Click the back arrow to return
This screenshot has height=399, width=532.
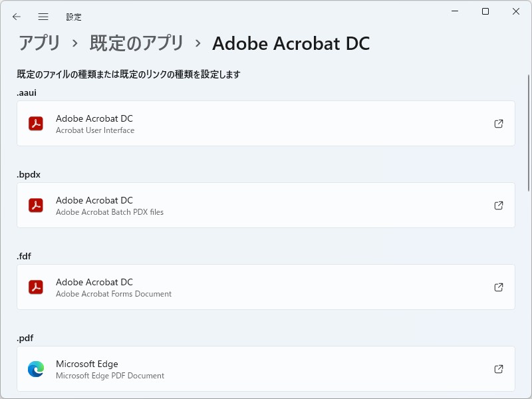pos(16,17)
